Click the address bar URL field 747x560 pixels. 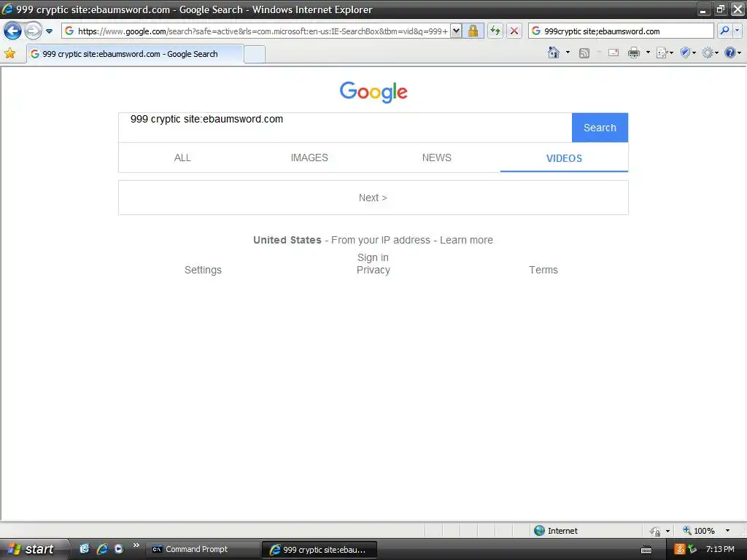(262, 31)
